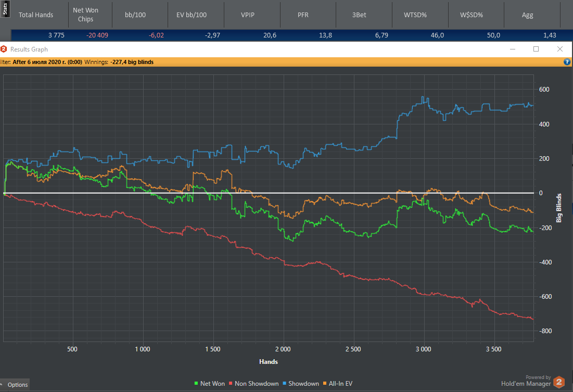This screenshot has width=573, height=392.
Task: Click the Big Blinds y-axis title
Action: [x=559, y=208]
